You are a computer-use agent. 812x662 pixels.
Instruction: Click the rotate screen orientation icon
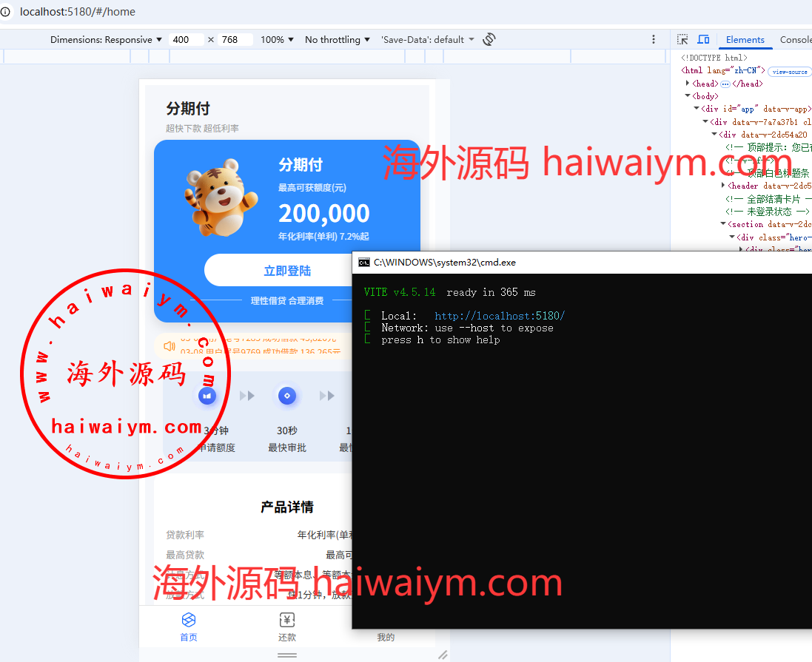click(x=489, y=39)
